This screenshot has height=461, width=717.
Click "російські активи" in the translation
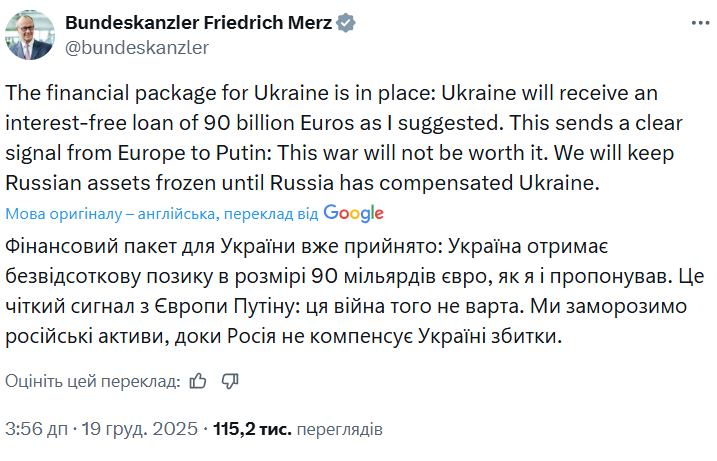coord(73,337)
